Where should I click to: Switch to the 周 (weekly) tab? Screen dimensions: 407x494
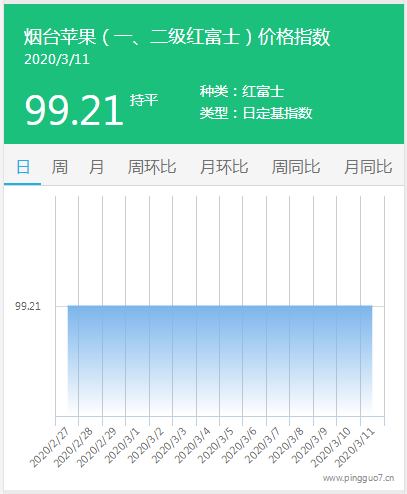coord(60,167)
